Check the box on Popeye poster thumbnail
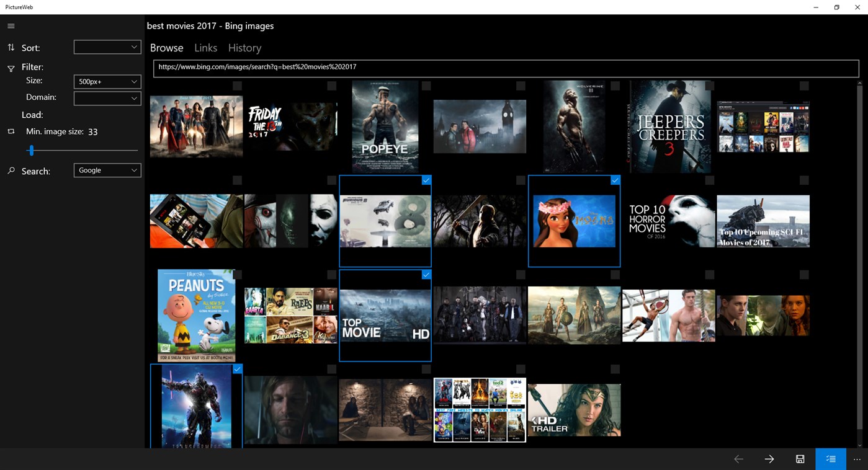Image resolution: width=868 pixels, height=470 pixels. (x=426, y=86)
